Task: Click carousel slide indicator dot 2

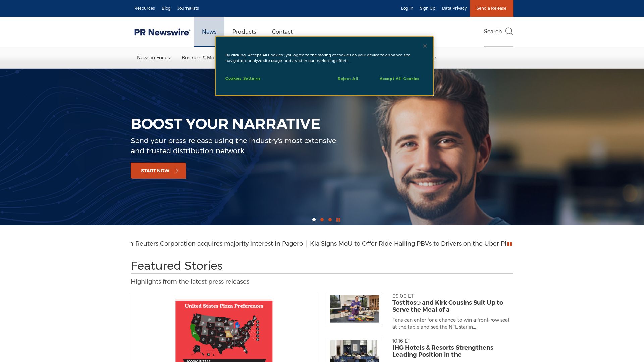Action: click(x=322, y=220)
